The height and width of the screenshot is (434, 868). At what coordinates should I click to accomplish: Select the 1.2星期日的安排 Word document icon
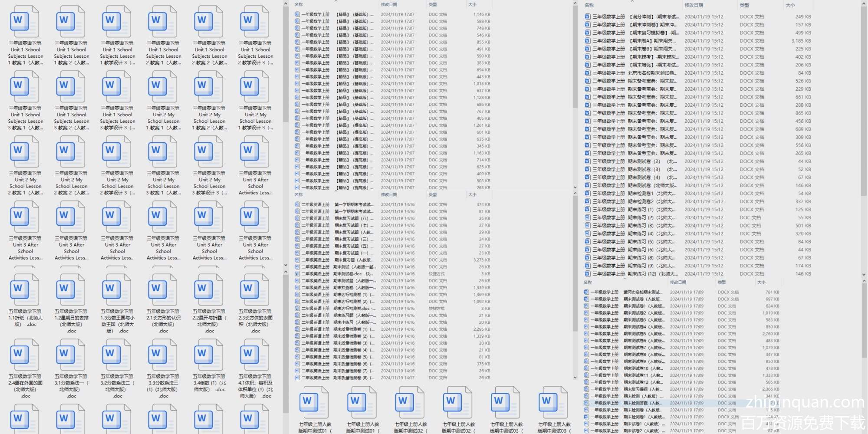pos(70,290)
